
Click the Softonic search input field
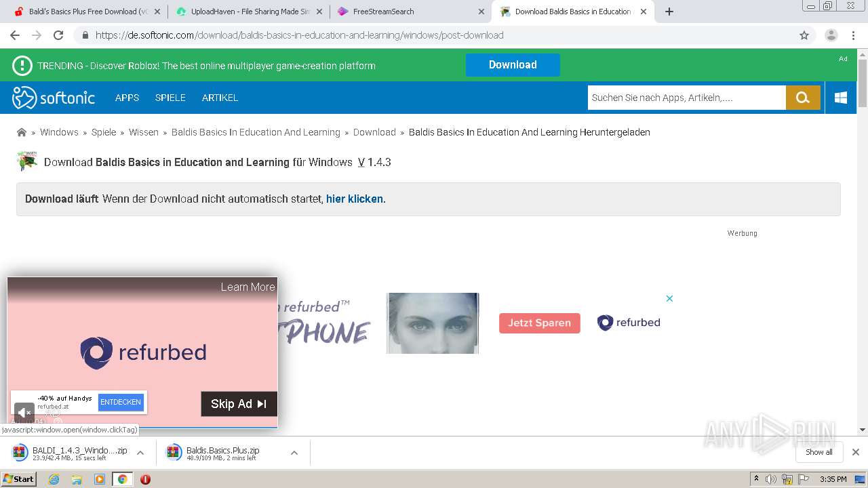[x=686, y=98]
